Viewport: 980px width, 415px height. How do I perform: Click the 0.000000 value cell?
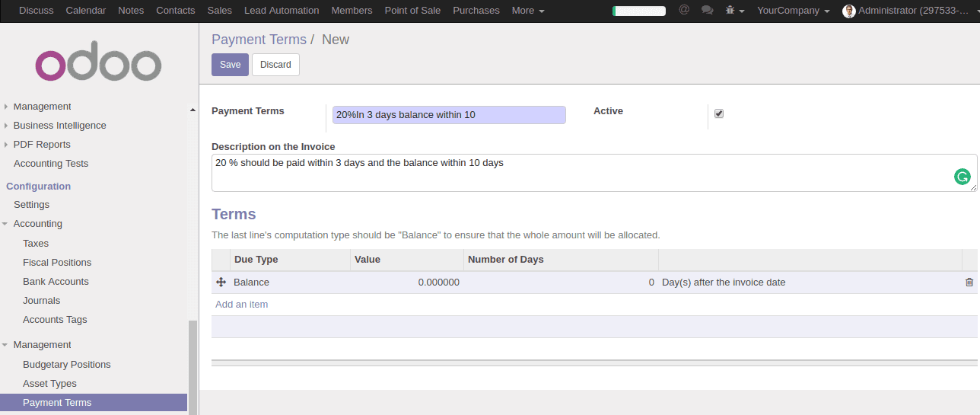click(x=407, y=283)
